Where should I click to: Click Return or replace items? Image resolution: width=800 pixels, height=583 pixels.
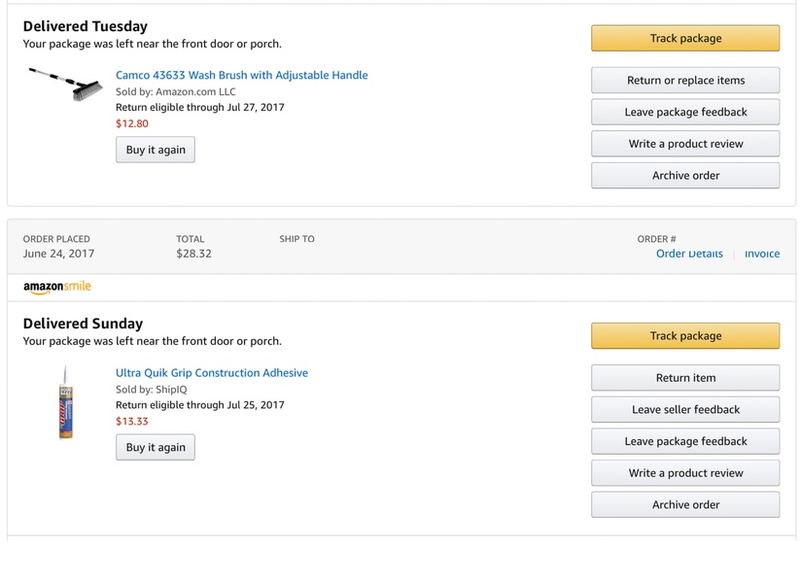point(685,80)
